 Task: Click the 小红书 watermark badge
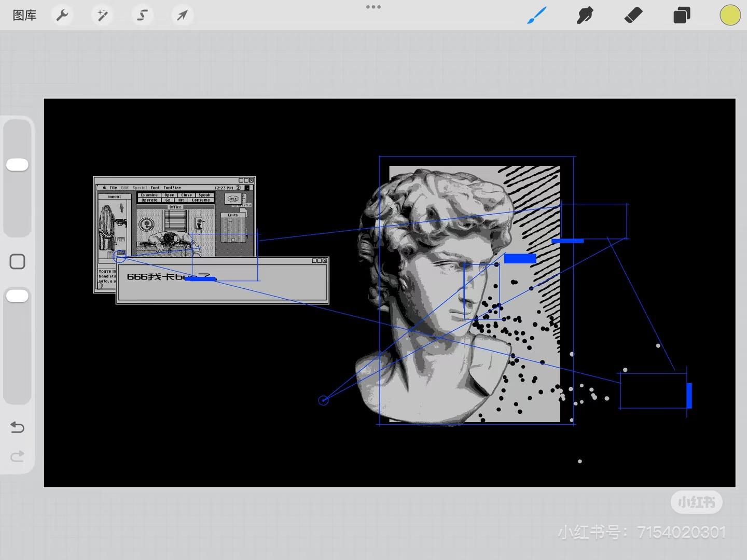point(696,502)
